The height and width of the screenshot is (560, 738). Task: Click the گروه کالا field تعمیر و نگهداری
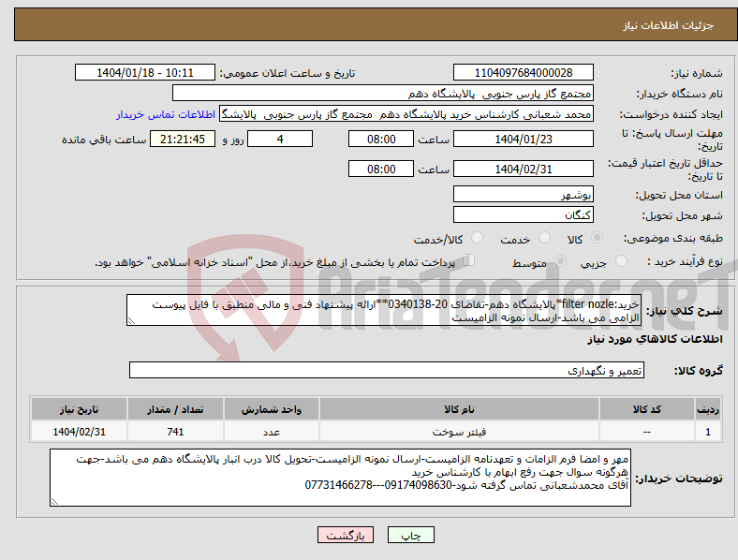(387, 370)
